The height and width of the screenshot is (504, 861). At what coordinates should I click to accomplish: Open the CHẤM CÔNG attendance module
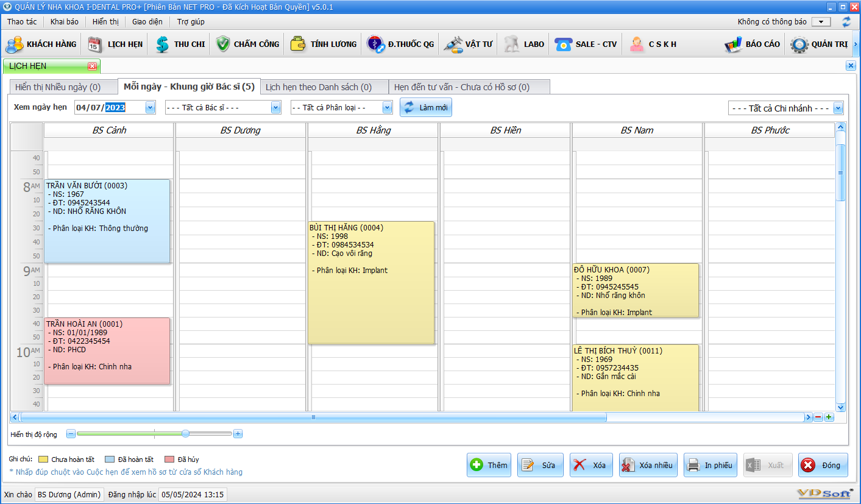(x=248, y=44)
